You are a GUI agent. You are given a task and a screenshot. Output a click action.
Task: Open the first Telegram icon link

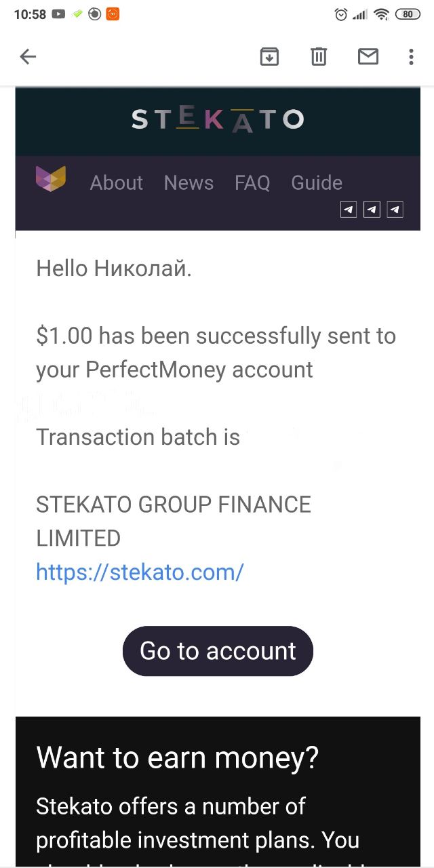click(349, 210)
